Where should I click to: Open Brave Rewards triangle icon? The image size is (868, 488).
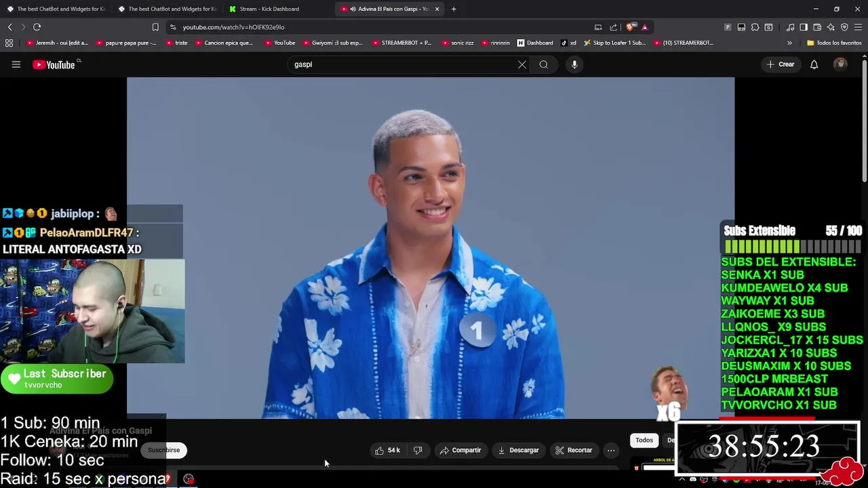645,27
